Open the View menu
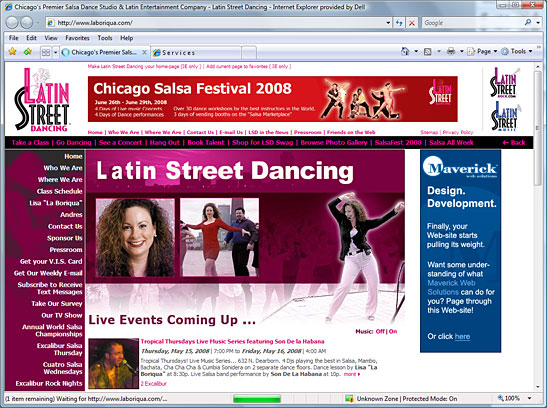Screen dimensions: 547x408 [x=51, y=38]
